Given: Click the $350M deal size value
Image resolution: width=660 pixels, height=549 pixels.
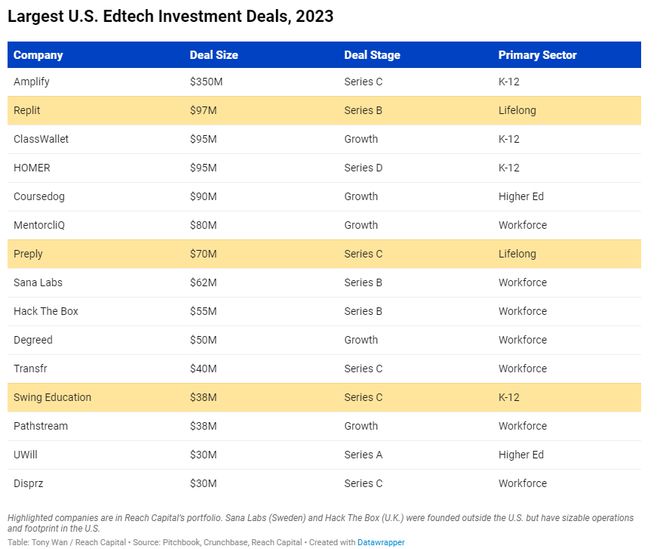Looking at the screenshot, I should (206, 82).
